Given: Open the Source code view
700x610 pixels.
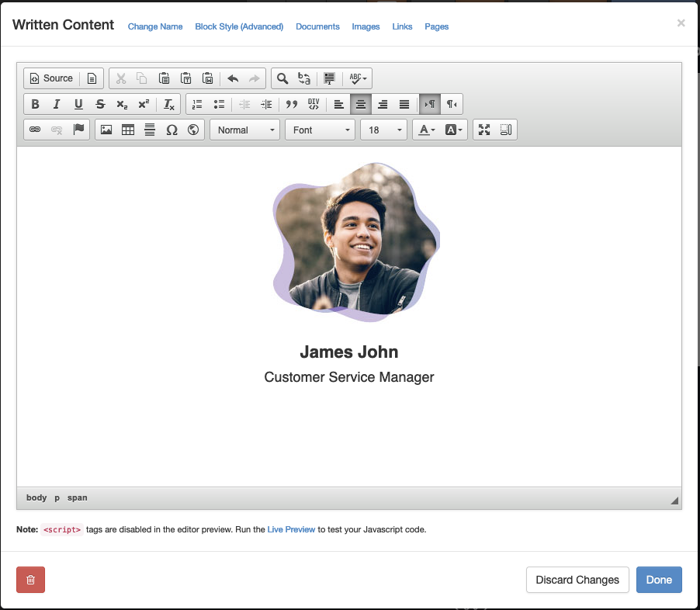Looking at the screenshot, I should coord(51,78).
